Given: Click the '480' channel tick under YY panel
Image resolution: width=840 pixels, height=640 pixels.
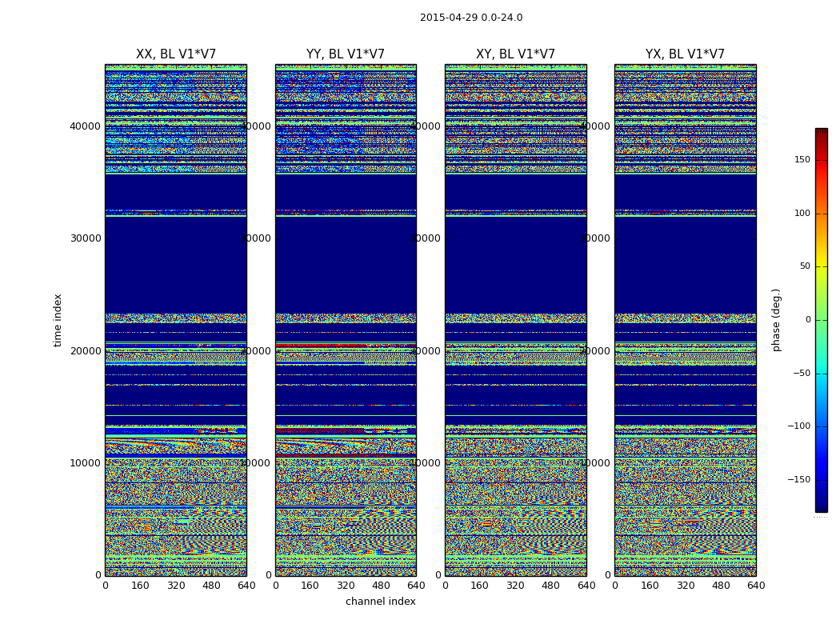Looking at the screenshot, I should pos(381,586).
